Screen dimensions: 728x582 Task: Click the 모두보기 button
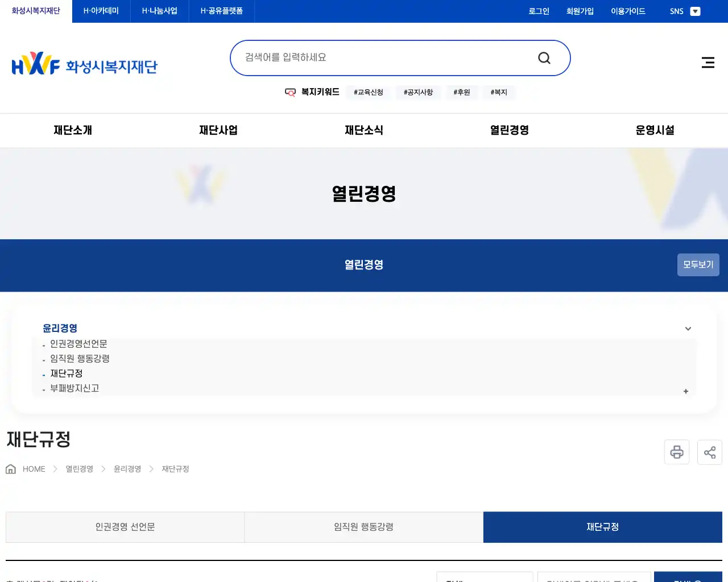[698, 265]
